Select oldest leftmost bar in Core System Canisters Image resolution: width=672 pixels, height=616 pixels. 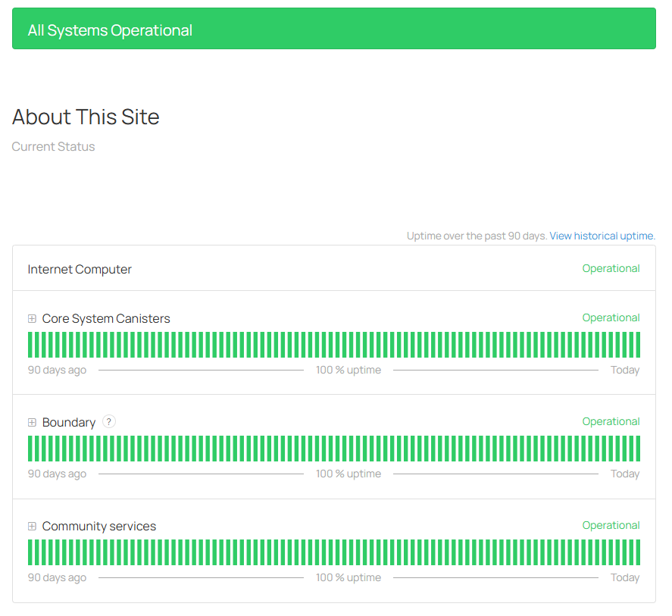tap(30, 345)
